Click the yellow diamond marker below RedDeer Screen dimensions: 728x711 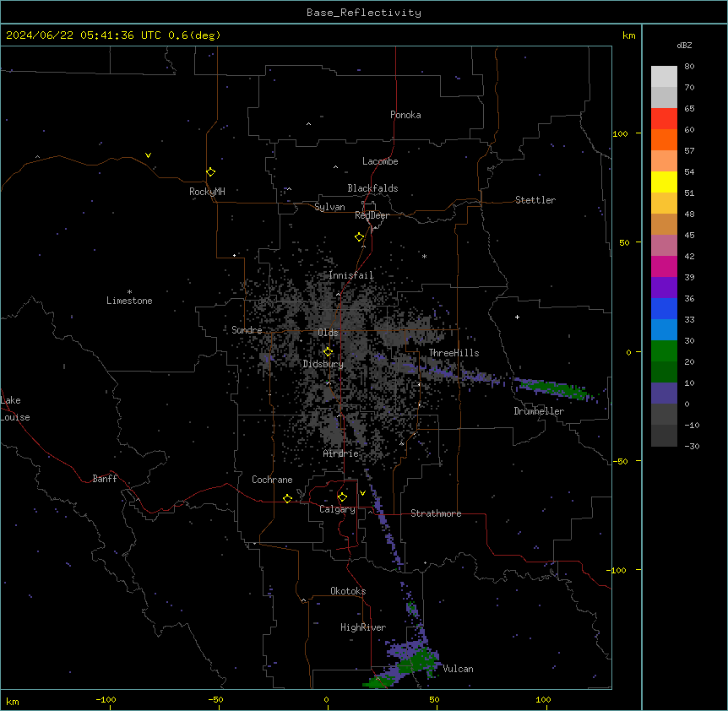pyautogui.click(x=359, y=237)
